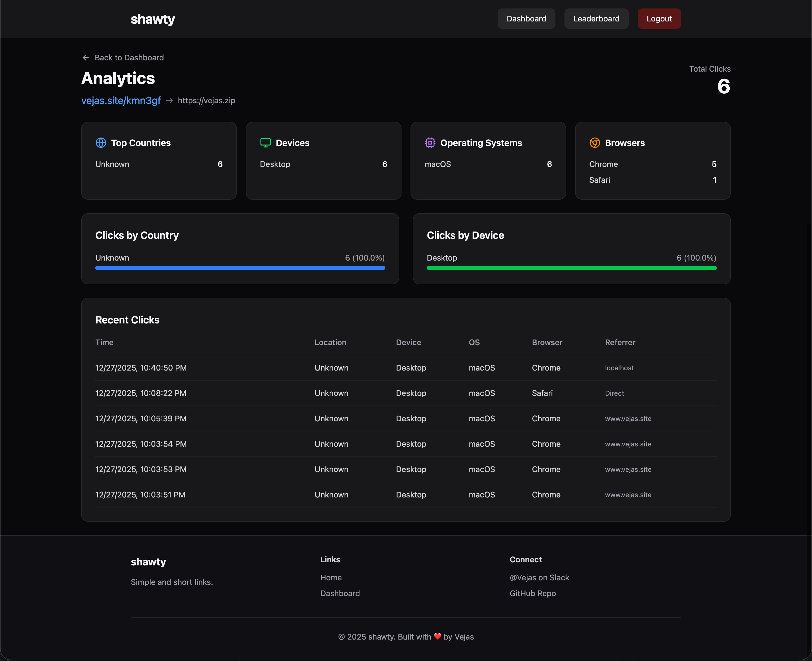Click the globe icon beside Top Countries
Image resolution: width=812 pixels, height=661 pixels.
coord(101,143)
